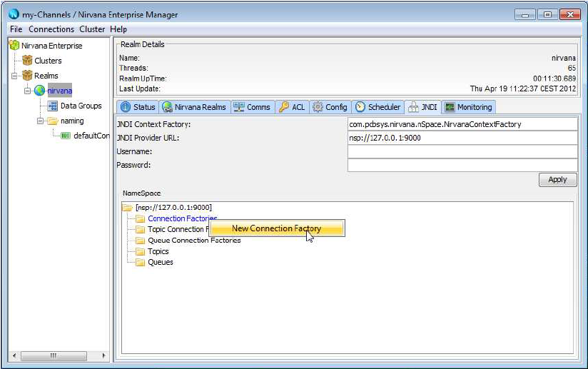The height and width of the screenshot is (369, 588).
Task: Maximize the Enterprise Manager window
Action: (547, 14)
